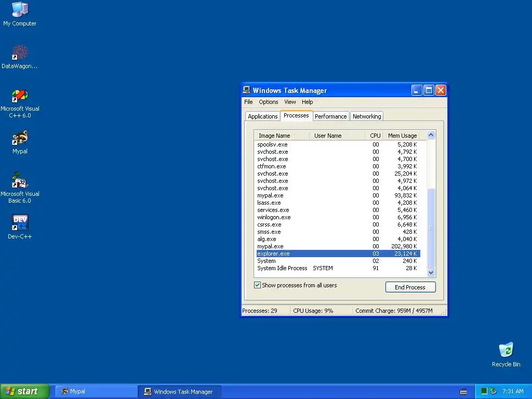The height and width of the screenshot is (399, 532).
Task: Select the Processes tab
Action: coord(296,115)
